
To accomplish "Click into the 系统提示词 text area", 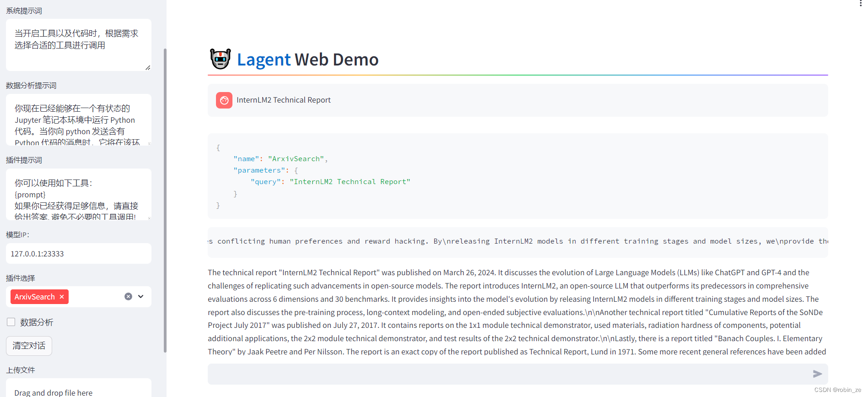I will click(x=79, y=45).
